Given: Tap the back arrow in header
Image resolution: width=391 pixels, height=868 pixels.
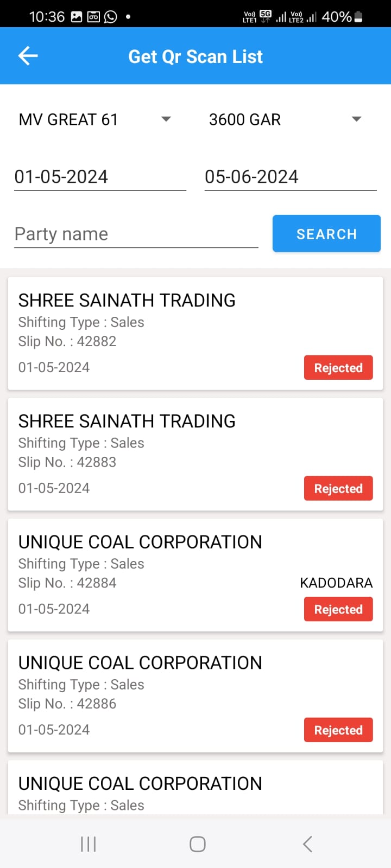Looking at the screenshot, I should pos(28,56).
